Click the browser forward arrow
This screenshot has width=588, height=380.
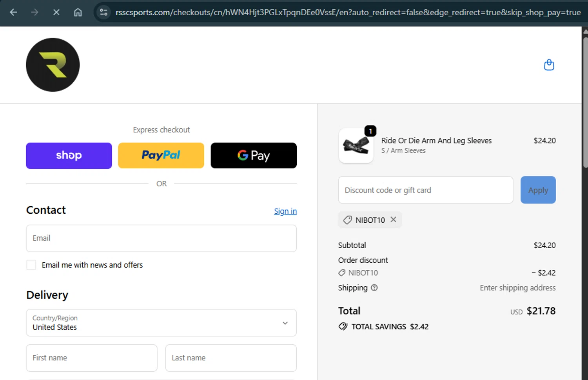point(35,12)
